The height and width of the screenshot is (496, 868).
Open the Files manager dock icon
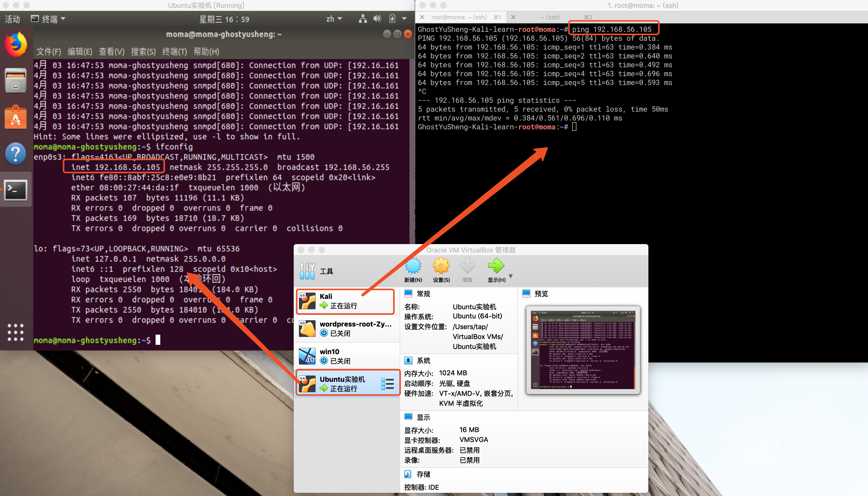click(x=16, y=80)
